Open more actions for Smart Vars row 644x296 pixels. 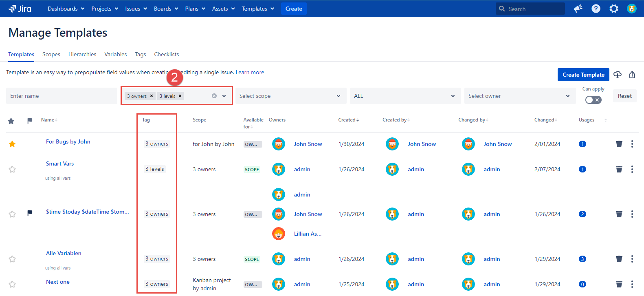[x=632, y=169]
